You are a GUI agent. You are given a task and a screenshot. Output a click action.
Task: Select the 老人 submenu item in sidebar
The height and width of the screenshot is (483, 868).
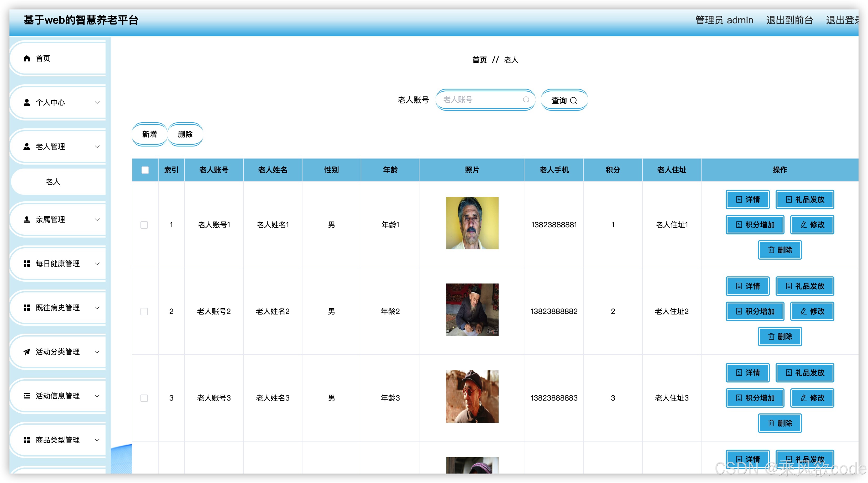click(x=53, y=182)
